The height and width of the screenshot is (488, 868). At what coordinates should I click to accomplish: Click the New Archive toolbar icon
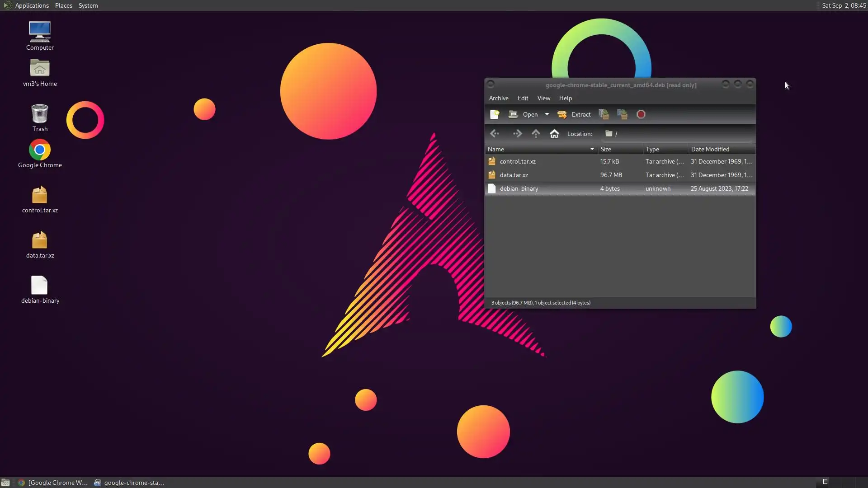[495, 114]
